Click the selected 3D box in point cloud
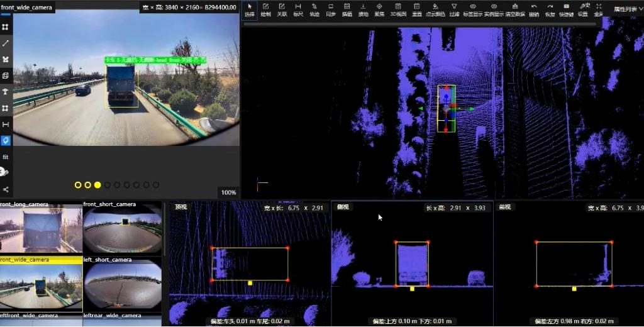 (447, 108)
